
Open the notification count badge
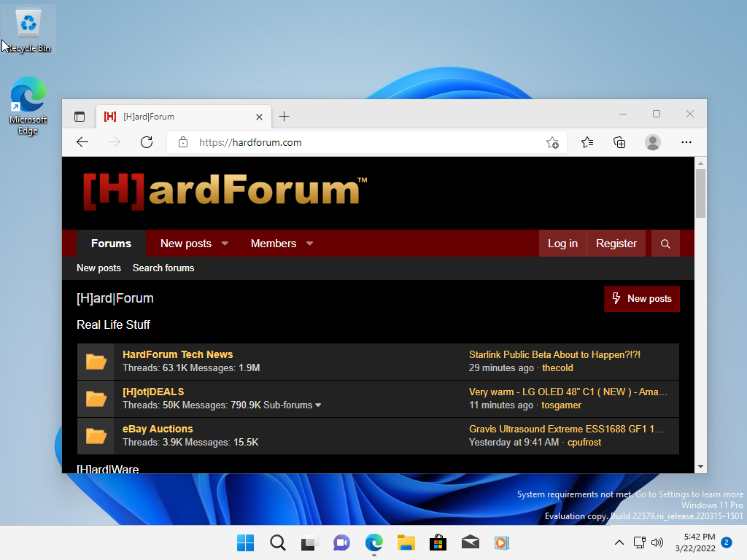point(727,542)
